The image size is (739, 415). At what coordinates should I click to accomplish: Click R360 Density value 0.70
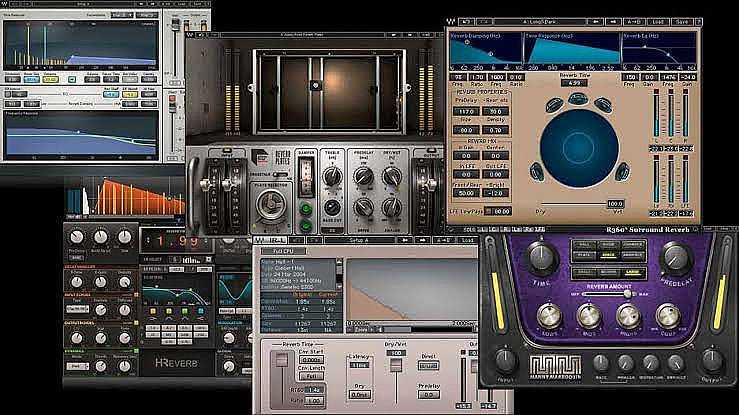(495, 130)
